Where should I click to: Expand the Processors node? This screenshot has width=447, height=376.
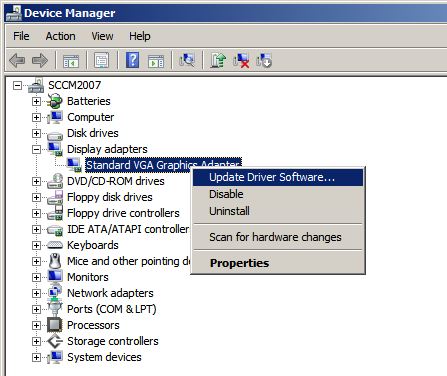(36, 325)
